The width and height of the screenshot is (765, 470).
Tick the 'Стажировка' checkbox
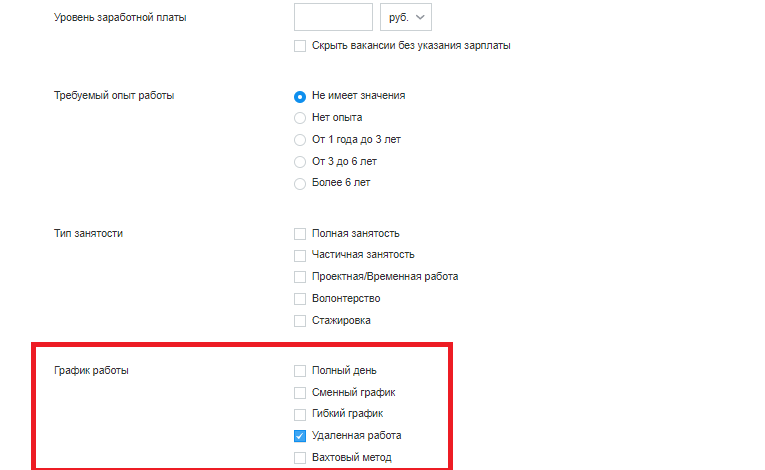(x=300, y=321)
